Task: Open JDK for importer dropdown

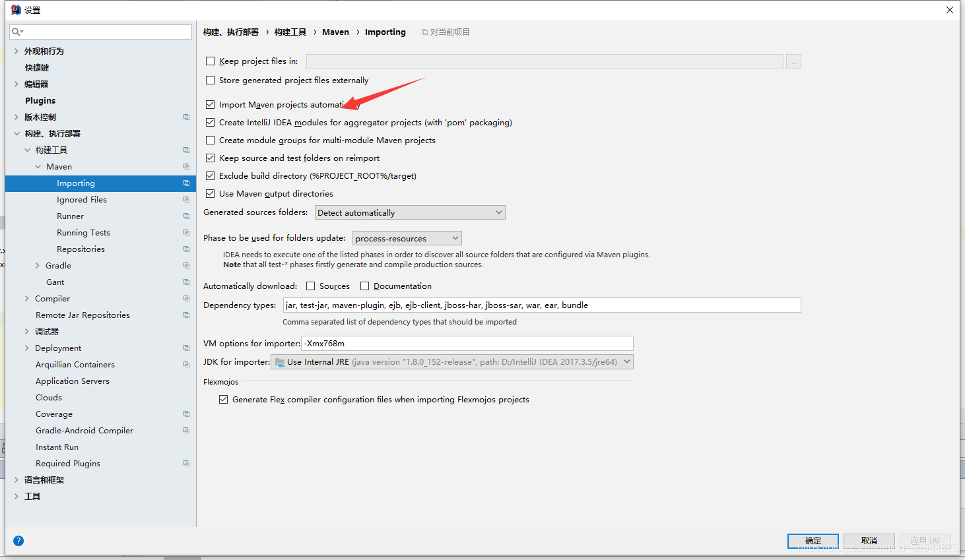Action: pos(452,361)
